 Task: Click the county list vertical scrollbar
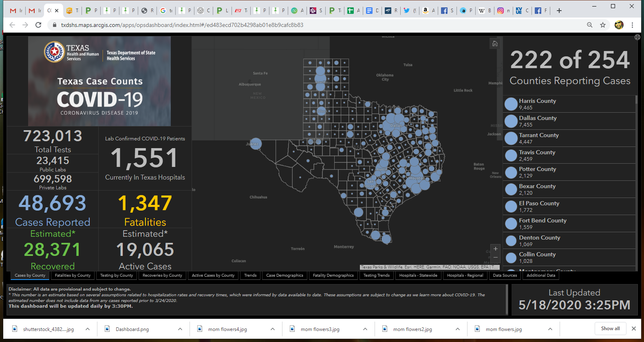(x=636, y=100)
